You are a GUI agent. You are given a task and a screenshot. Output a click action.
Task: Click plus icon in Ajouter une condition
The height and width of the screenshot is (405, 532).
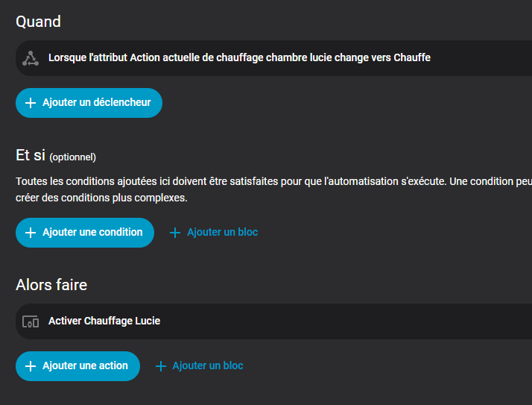(31, 233)
